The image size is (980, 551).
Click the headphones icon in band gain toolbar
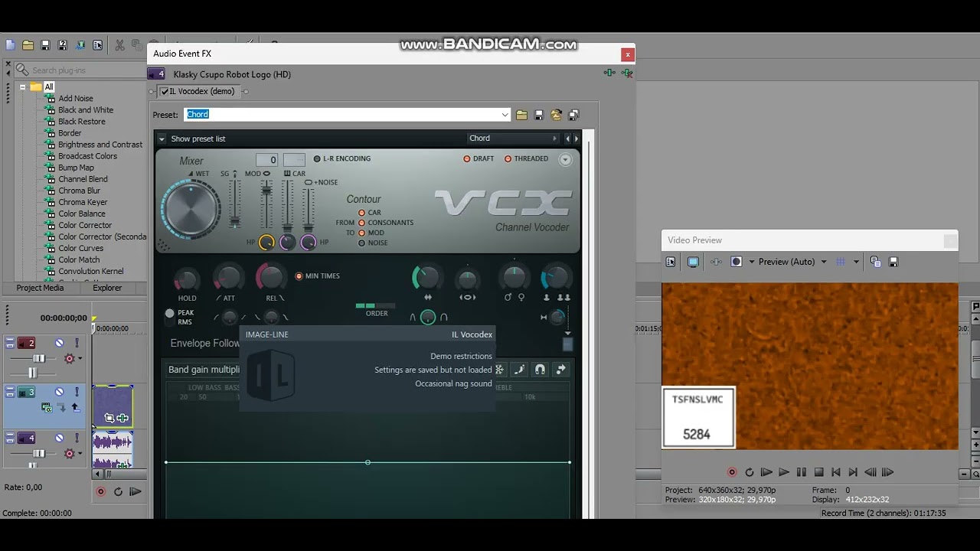click(x=541, y=370)
